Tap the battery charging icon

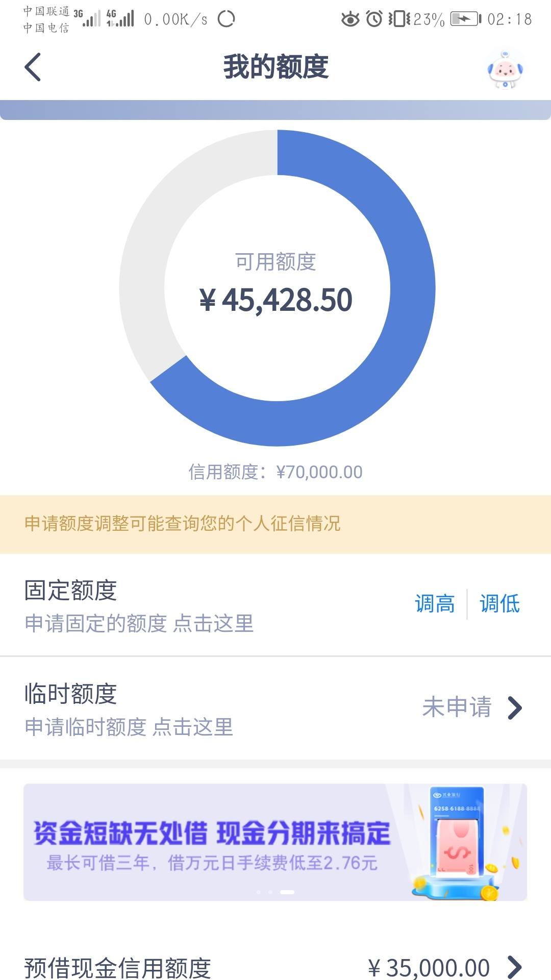(465, 19)
